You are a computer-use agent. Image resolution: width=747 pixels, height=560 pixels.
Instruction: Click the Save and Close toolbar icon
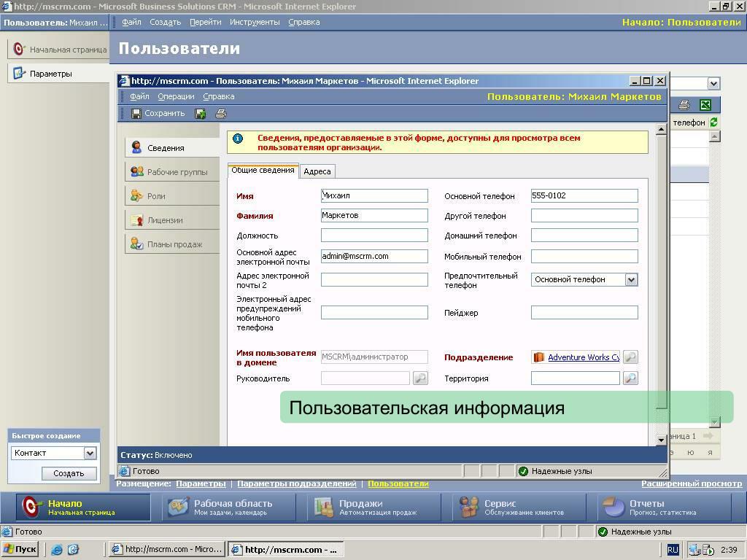pyautogui.click(x=201, y=113)
